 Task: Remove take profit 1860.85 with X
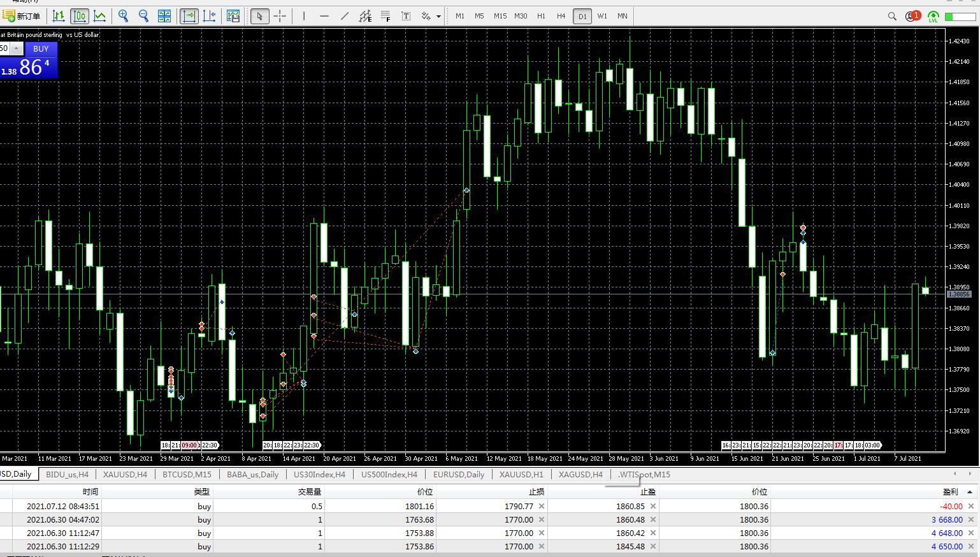653,506
